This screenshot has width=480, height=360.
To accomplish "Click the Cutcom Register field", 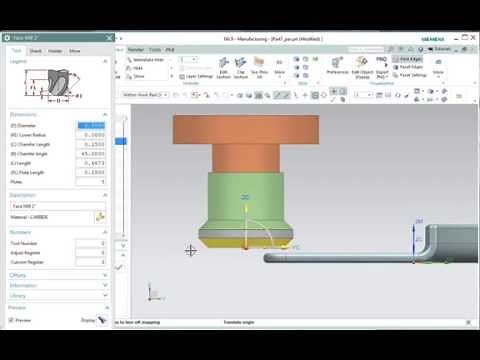I will point(91,262).
